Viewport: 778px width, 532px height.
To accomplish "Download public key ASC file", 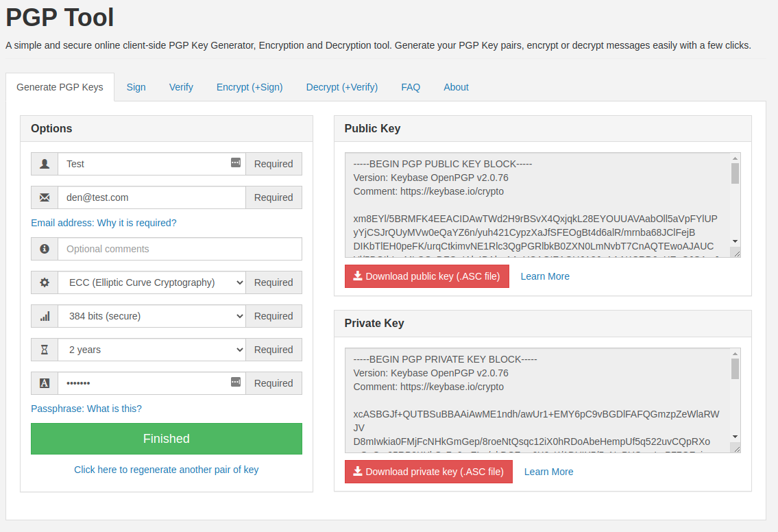I will [427, 276].
